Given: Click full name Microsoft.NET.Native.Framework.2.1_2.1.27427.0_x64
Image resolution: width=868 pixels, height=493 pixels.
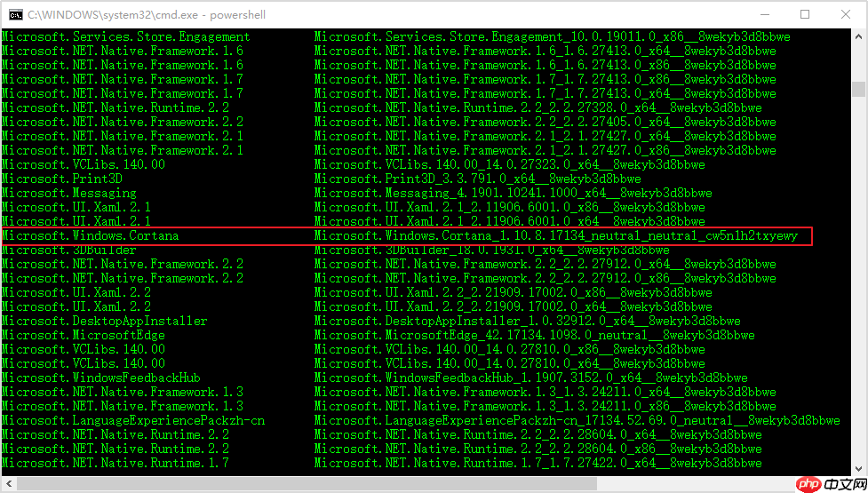Looking at the screenshot, I should click(x=545, y=137).
